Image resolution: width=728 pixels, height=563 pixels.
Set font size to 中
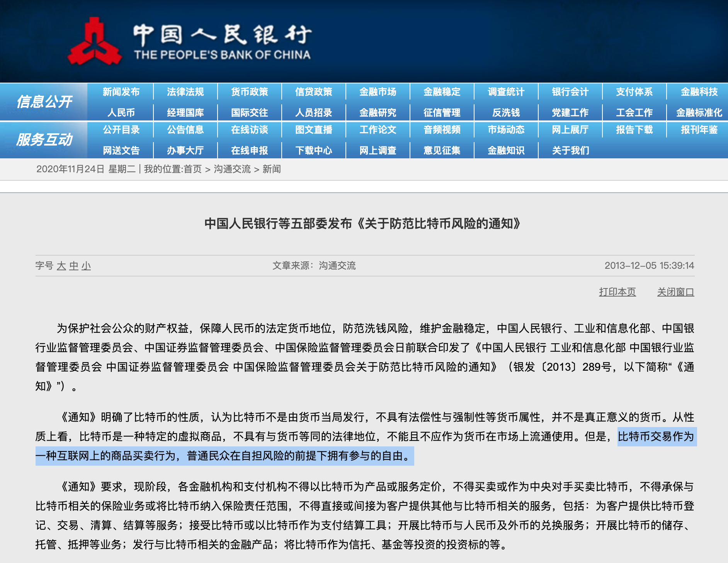pyautogui.click(x=74, y=266)
